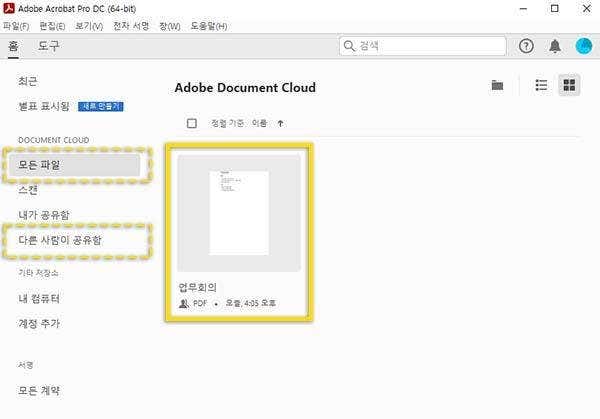Open the help question mark icon
This screenshot has height=419, width=600.
click(x=526, y=46)
